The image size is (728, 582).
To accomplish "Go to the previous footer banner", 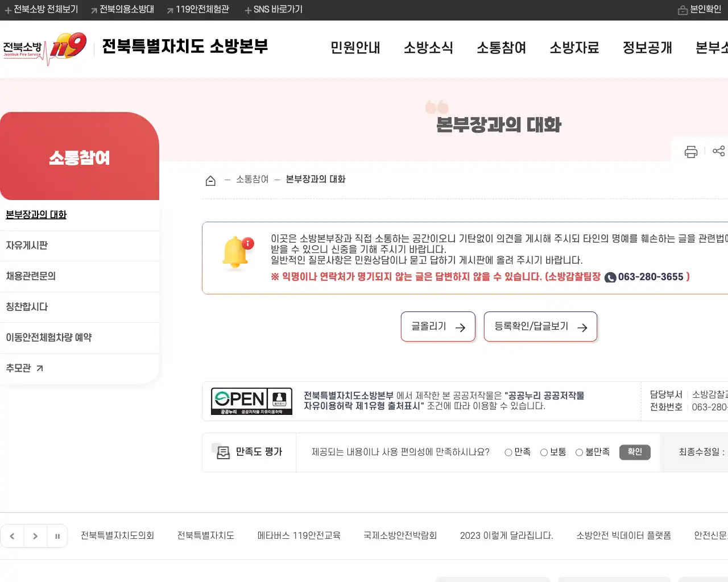I will 13,535.
